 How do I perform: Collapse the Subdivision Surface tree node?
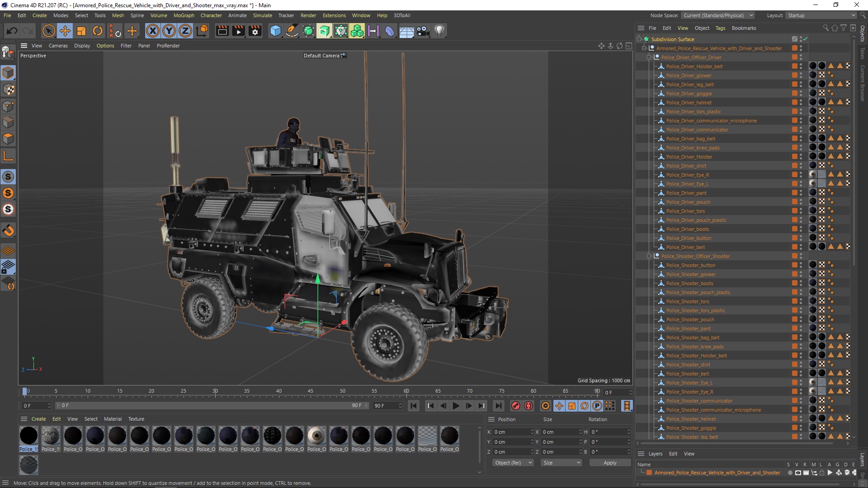point(639,39)
